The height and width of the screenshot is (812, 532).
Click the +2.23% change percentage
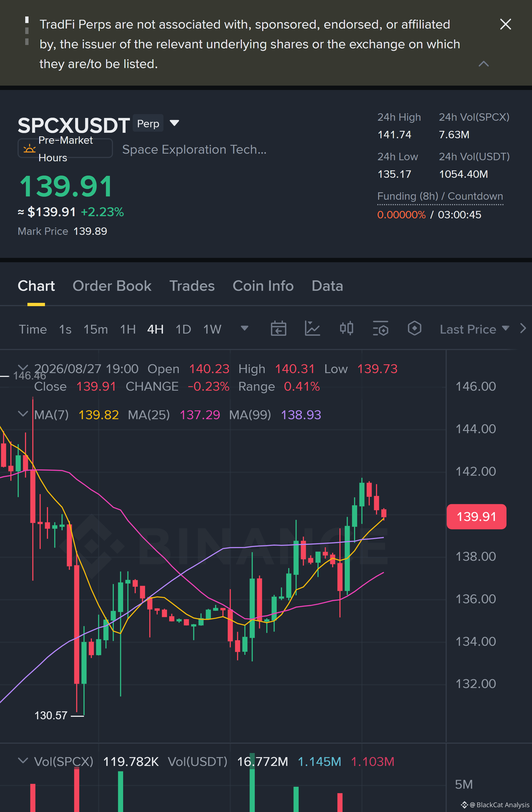102,212
